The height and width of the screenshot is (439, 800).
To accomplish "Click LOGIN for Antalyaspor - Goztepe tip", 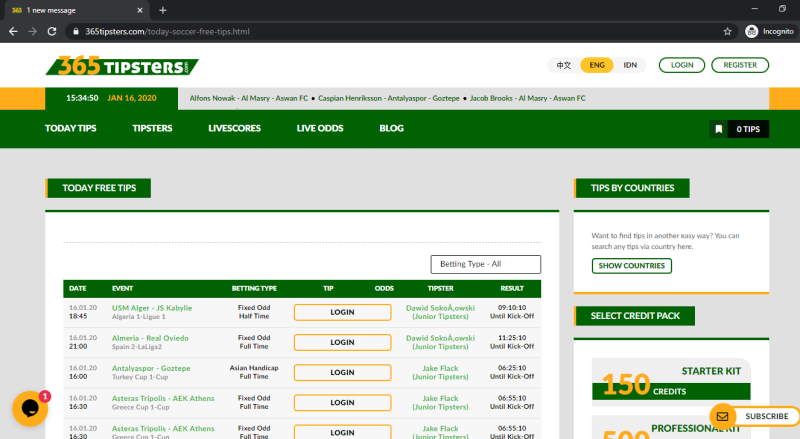I will [x=342, y=373].
